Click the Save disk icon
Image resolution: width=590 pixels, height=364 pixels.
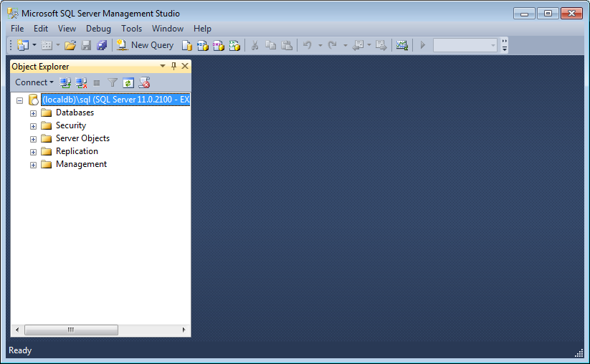pos(86,46)
